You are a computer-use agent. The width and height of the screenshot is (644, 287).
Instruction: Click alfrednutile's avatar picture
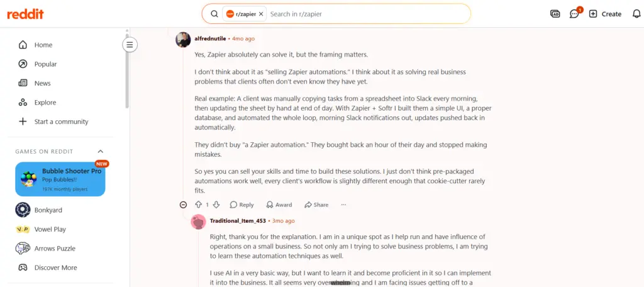click(183, 40)
